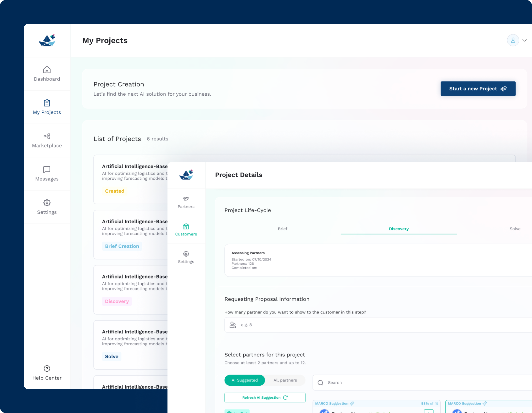The width and height of the screenshot is (532, 413).
Task: Open the Marketplace sidebar icon
Action: (x=47, y=136)
